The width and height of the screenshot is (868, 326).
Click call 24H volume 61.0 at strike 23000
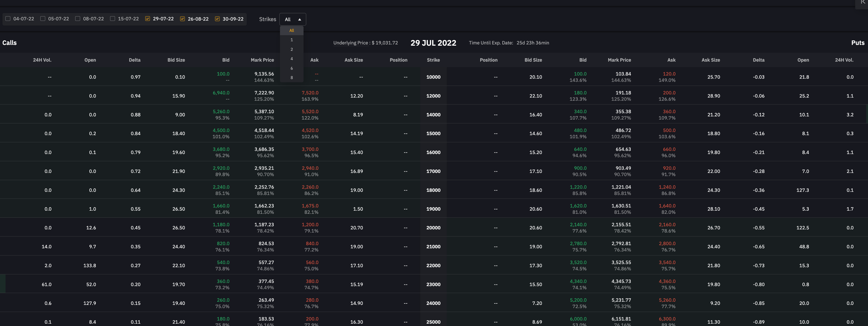[x=46, y=285]
